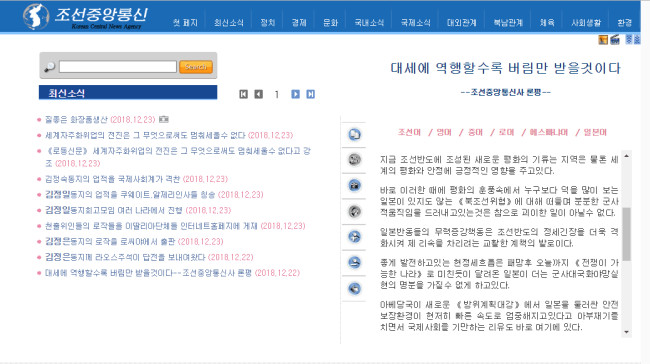Viewport: 650px width, 364px height.
Task: Go to the next page of news list
Action: (x=295, y=94)
